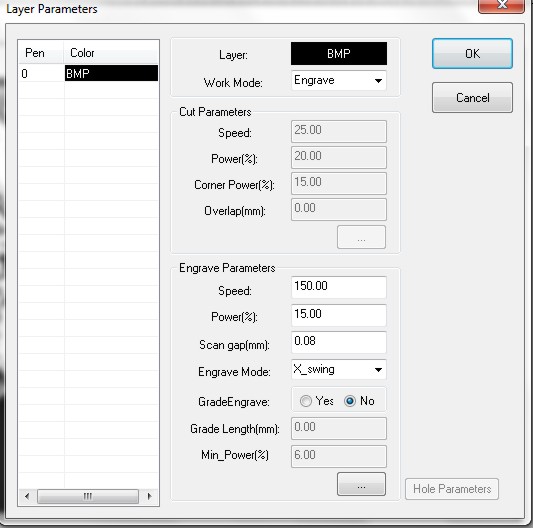The height and width of the screenshot is (528, 533).
Task: Click the black BMP layer color swatch
Action: coord(339,54)
